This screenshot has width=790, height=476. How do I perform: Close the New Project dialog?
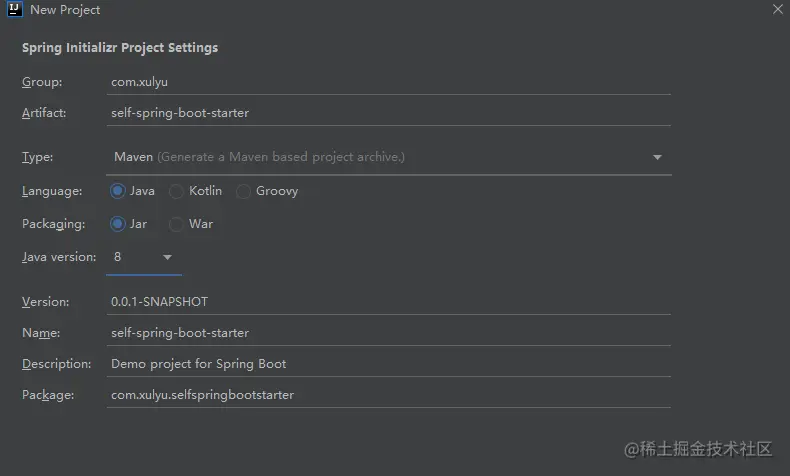click(777, 10)
